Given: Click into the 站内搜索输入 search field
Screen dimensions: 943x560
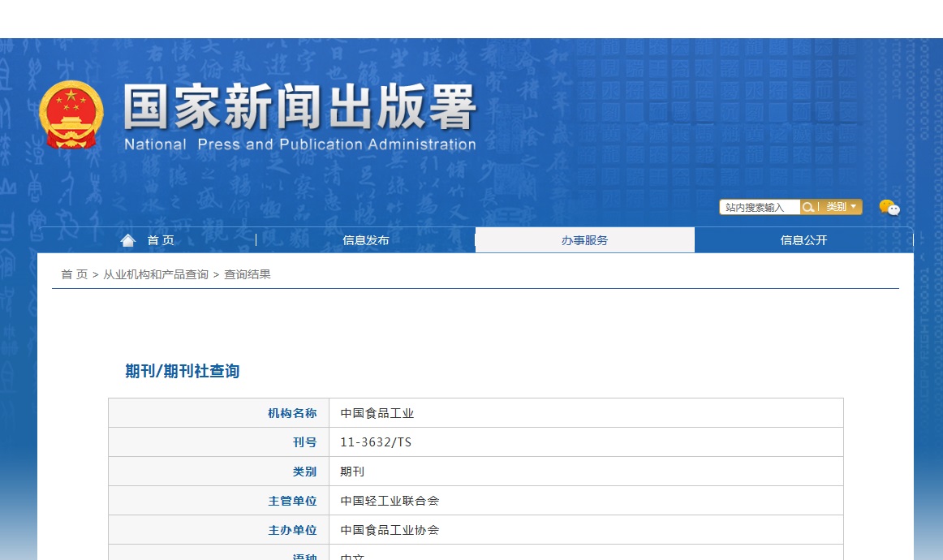Looking at the screenshot, I should pyautogui.click(x=760, y=207).
